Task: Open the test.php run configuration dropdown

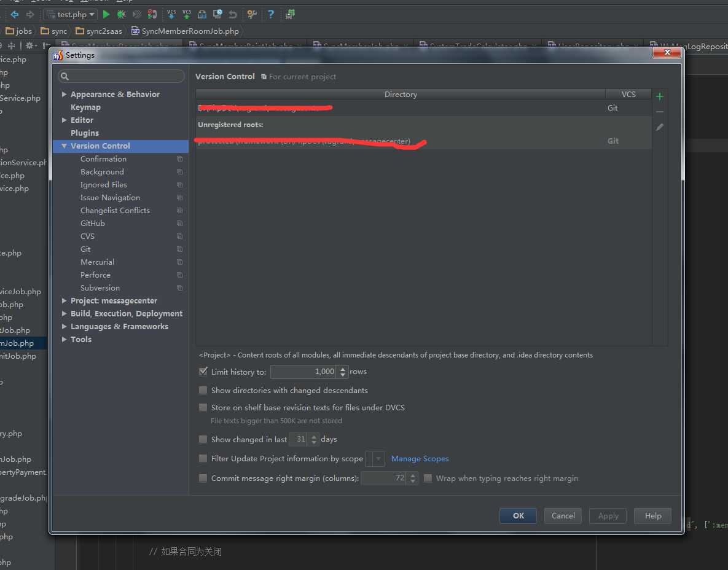Action: [71, 14]
